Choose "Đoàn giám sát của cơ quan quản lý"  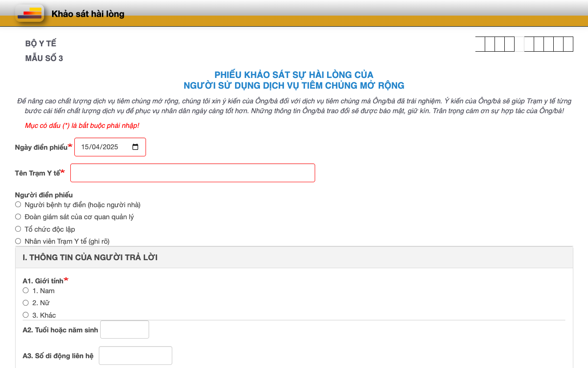point(18,217)
